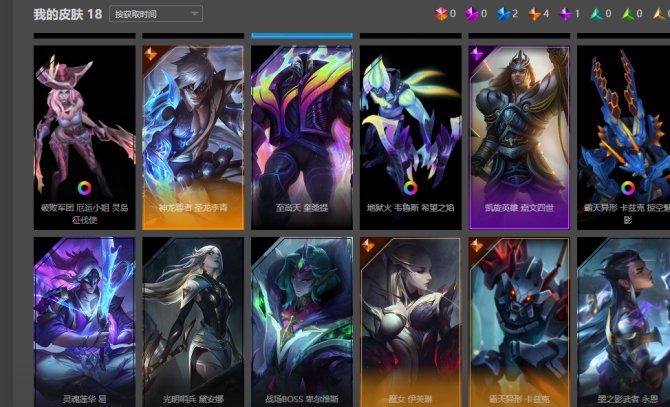Viewport: 670px width, 407px height.
Task: Open the 地狱火 韦鲁斯 希望之焰 skin card
Action: point(411,138)
